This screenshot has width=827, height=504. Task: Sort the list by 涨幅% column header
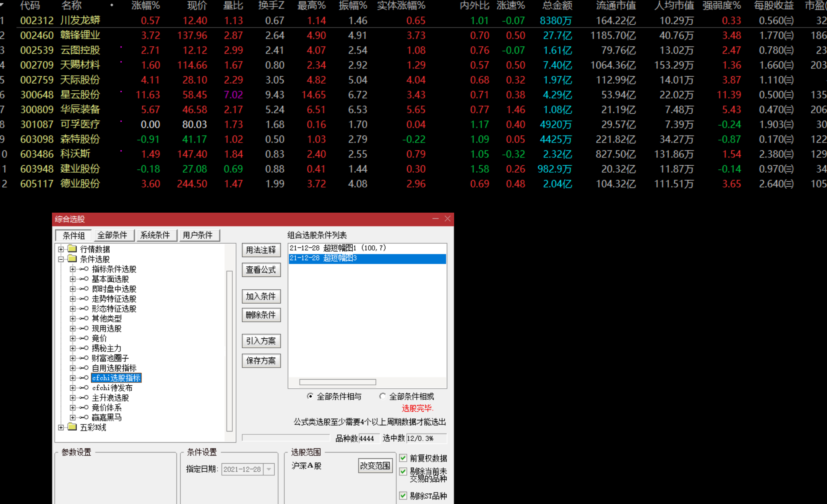tap(146, 6)
